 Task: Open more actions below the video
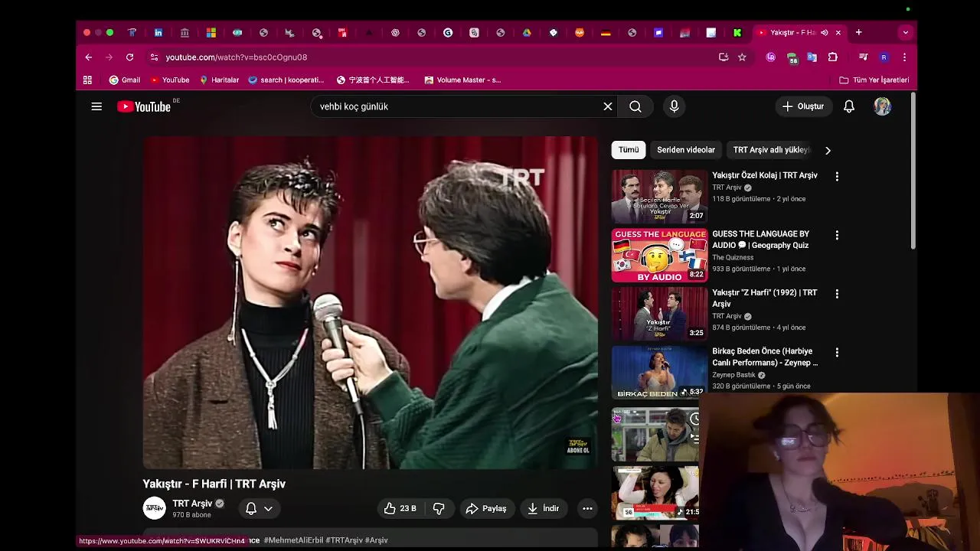point(587,508)
